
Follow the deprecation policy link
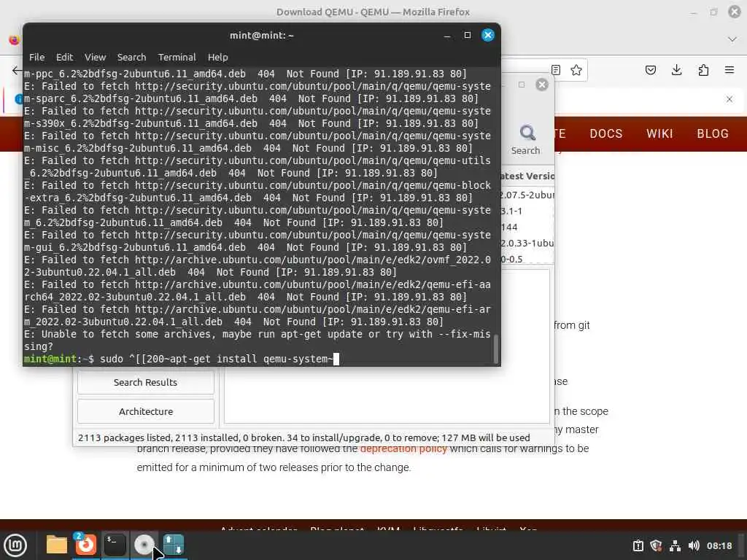click(x=403, y=448)
